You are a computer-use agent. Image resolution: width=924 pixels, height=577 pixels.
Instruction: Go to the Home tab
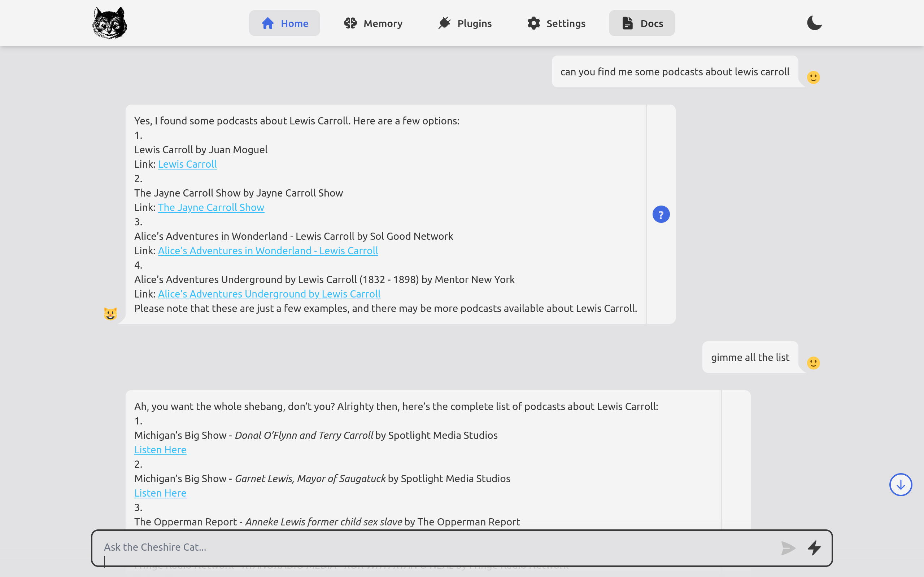coord(284,23)
